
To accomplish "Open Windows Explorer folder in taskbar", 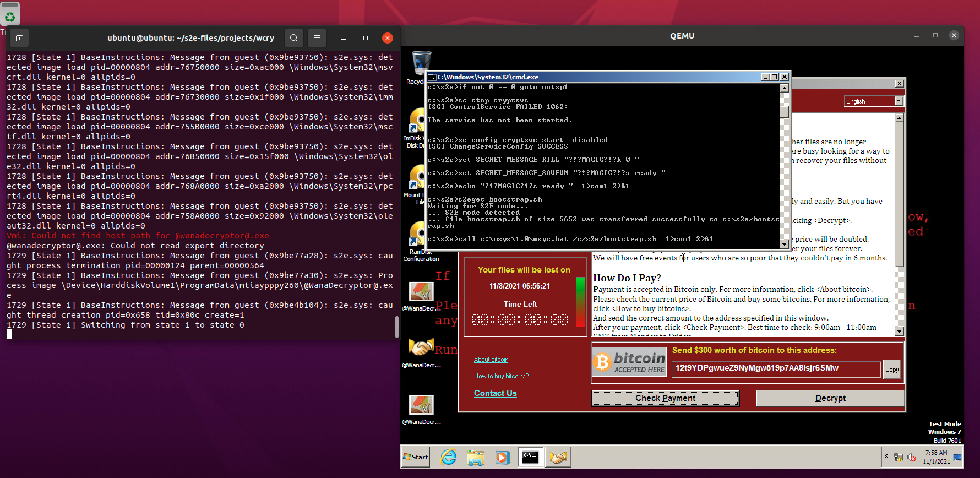I will click(476, 457).
